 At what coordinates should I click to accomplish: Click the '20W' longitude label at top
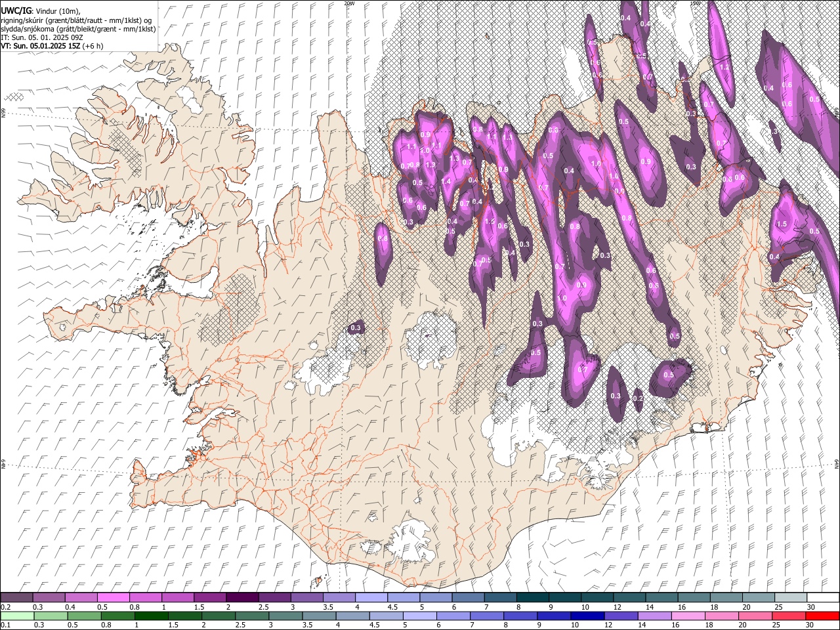349,3
